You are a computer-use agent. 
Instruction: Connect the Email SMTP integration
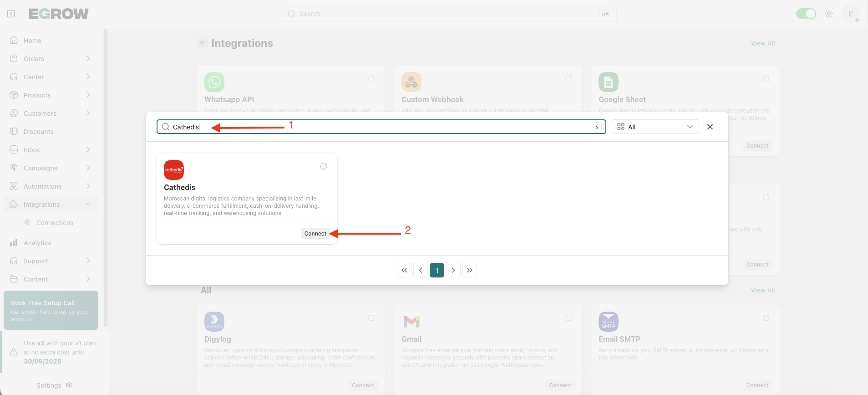click(x=757, y=385)
